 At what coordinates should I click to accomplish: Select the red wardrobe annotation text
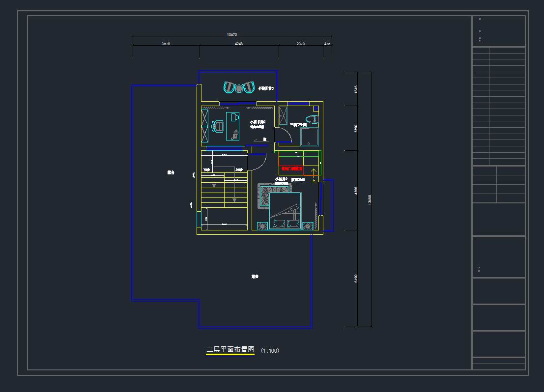point(292,168)
